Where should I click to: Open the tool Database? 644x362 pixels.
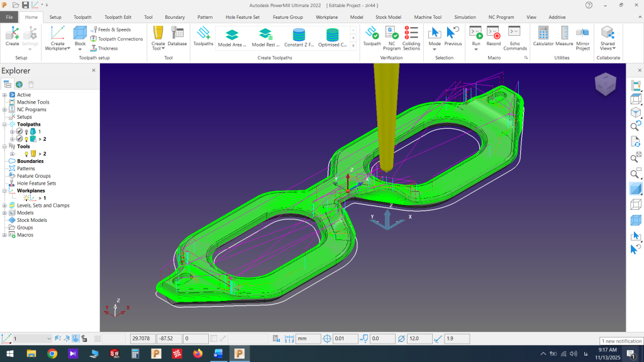(x=177, y=36)
